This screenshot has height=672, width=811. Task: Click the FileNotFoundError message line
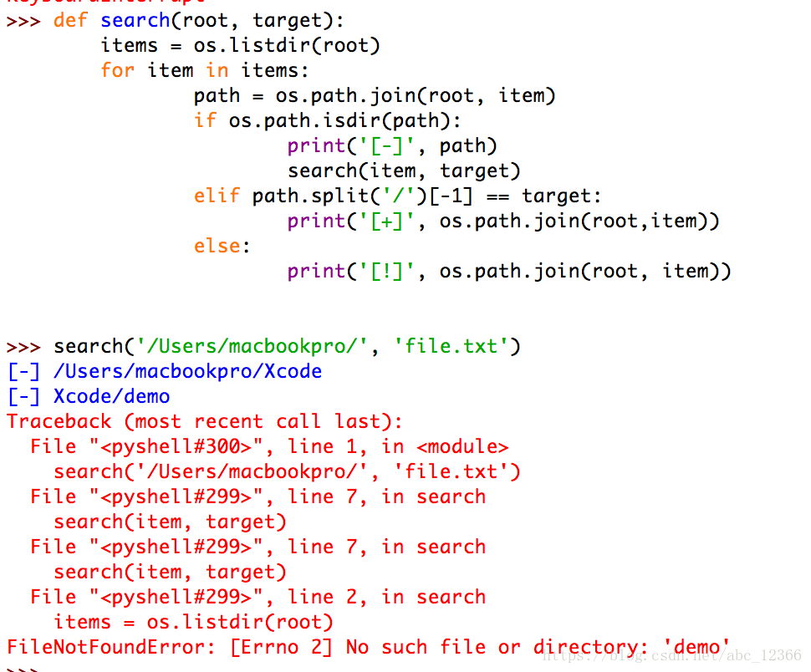(x=368, y=647)
